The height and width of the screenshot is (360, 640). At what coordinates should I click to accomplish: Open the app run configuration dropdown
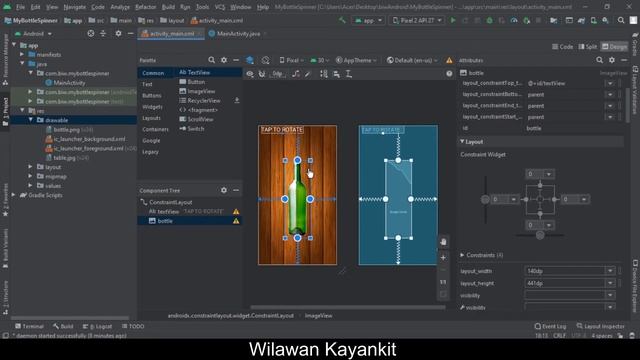pyautogui.click(x=368, y=20)
